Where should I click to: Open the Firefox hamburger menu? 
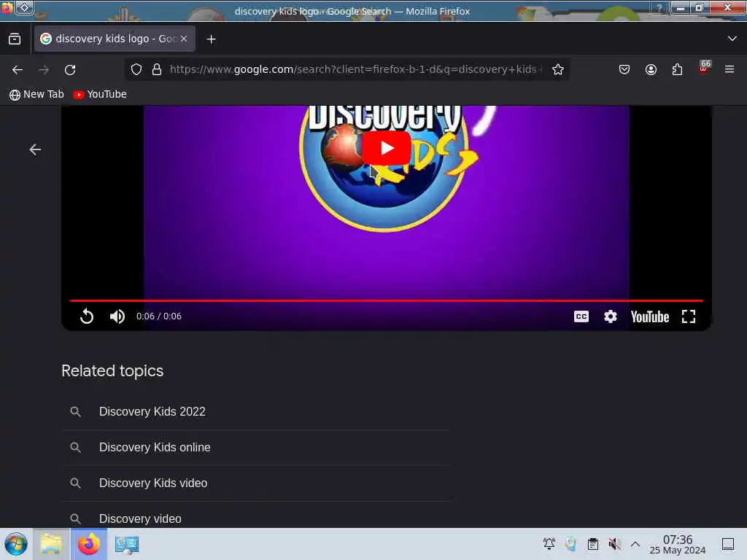click(729, 69)
